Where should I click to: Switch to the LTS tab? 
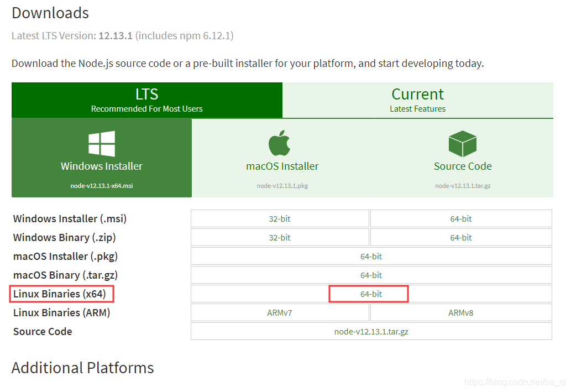pos(146,100)
